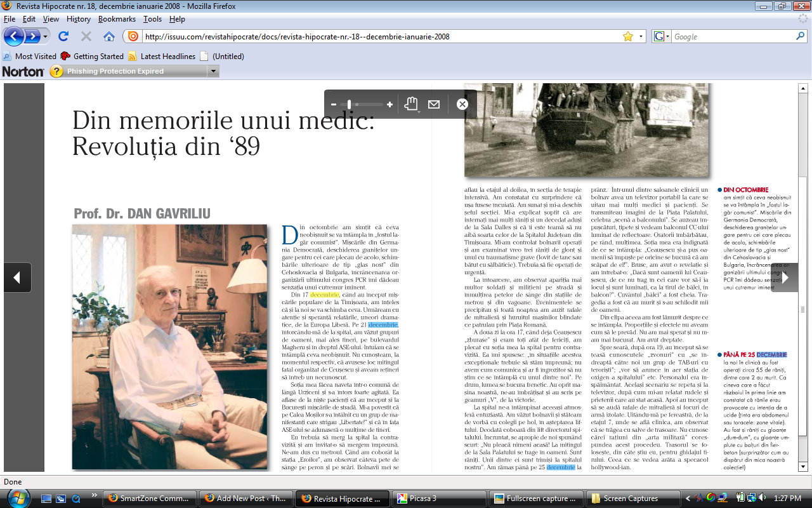This screenshot has height=508, width=812.
Task: Select the hand pan tool
Action: [x=411, y=104]
